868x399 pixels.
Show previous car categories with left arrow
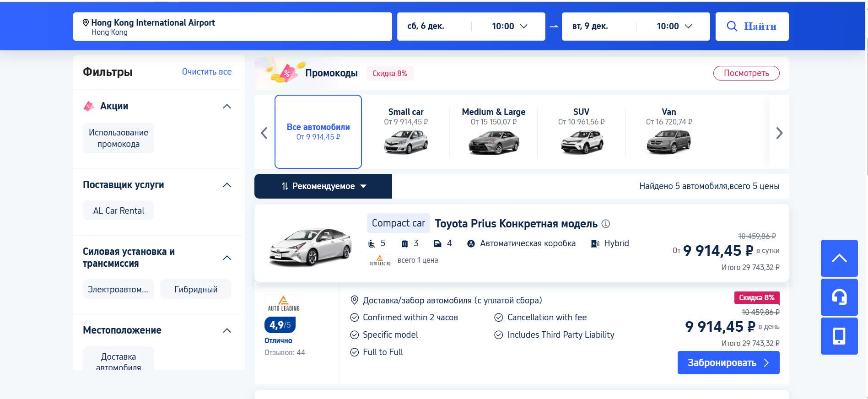264,133
